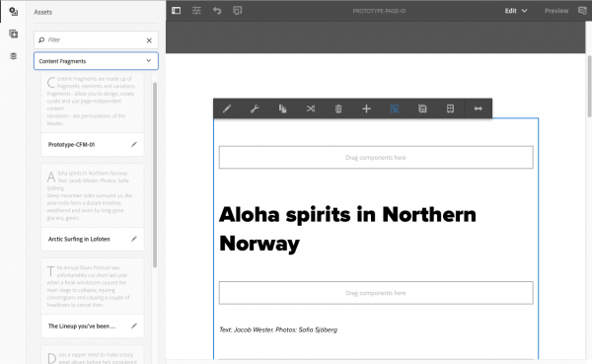The height and width of the screenshot is (364, 592).
Task: Click the highlighted blue Group icon
Action: [394, 109]
